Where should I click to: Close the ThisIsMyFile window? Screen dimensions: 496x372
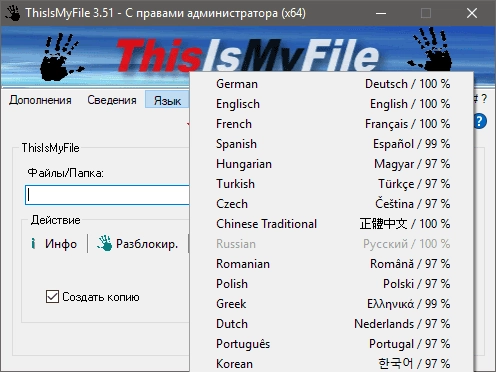(x=472, y=13)
